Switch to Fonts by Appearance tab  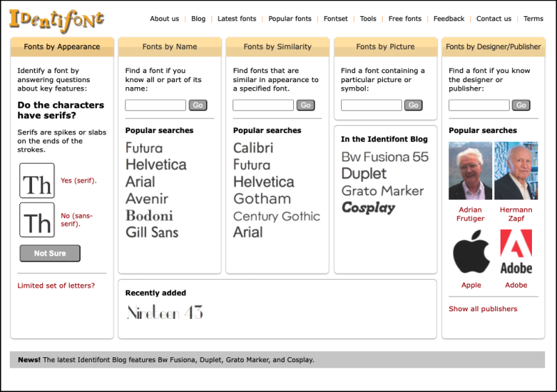(62, 47)
